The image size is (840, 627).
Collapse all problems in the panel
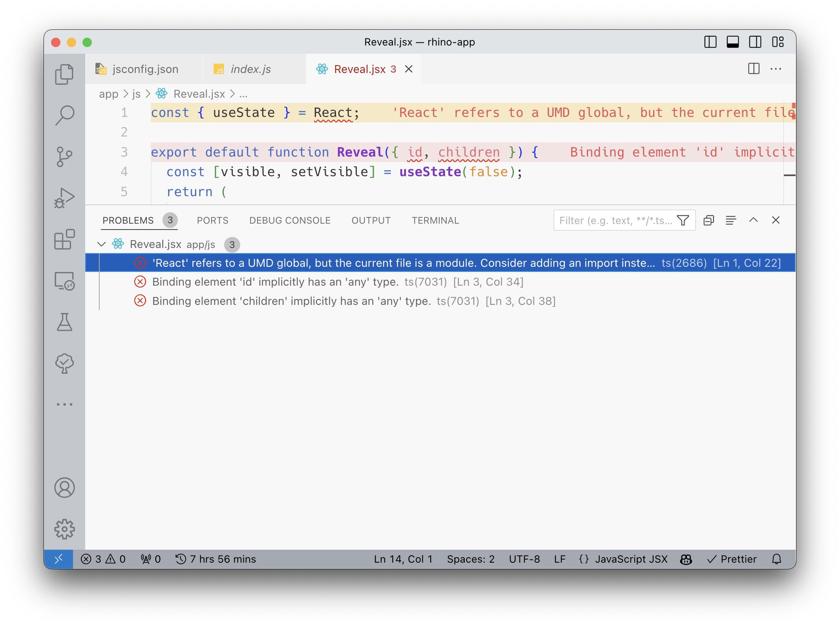click(709, 221)
